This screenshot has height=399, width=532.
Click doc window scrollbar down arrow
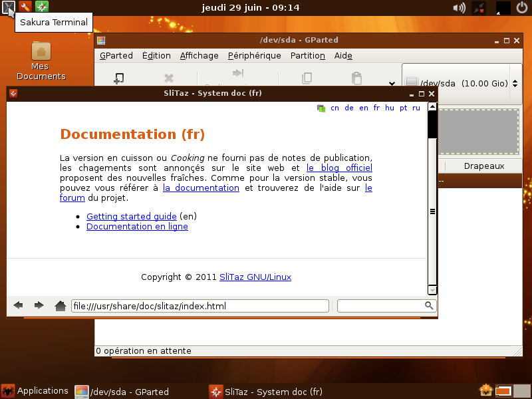(x=432, y=291)
